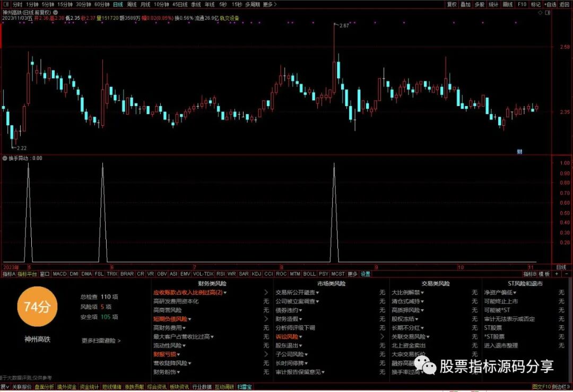
Task: Expand 应收账款占收入比例过高(2) risk item
Action: [190, 293]
